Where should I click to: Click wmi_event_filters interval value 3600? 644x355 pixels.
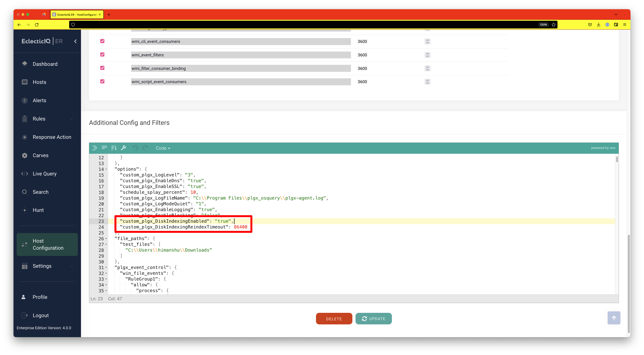(x=362, y=55)
